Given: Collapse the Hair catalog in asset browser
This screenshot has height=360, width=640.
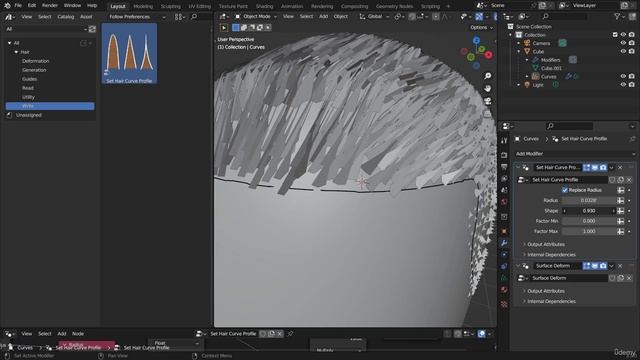Looking at the screenshot, I should tap(16, 52).
